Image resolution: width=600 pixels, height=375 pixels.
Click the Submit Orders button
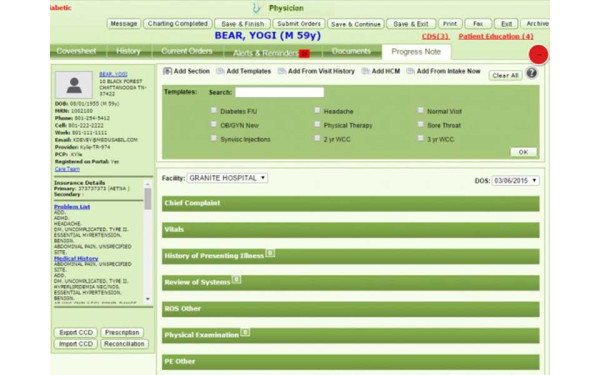click(x=299, y=24)
